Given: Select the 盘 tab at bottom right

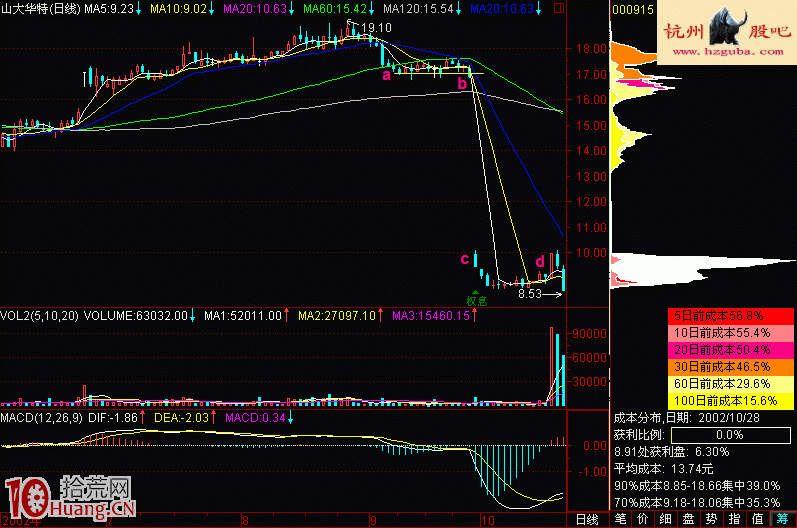Looking at the screenshot, I should (688, 519).
